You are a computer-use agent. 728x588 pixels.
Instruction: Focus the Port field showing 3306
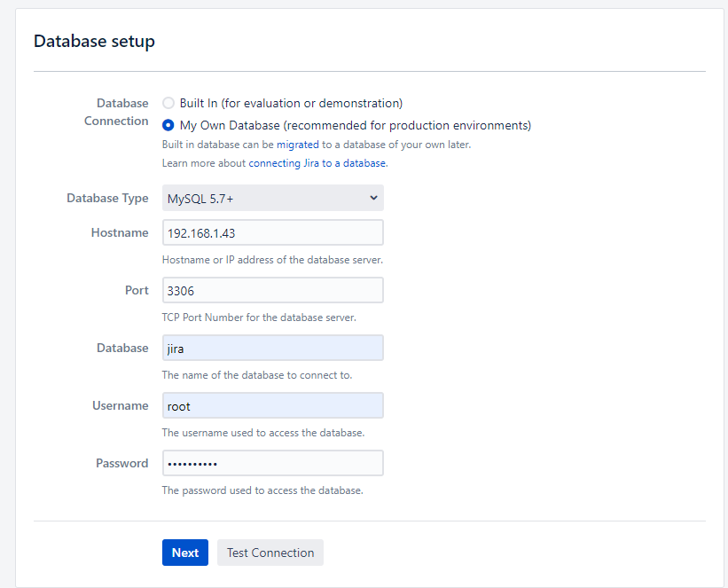tap(272, 290)
